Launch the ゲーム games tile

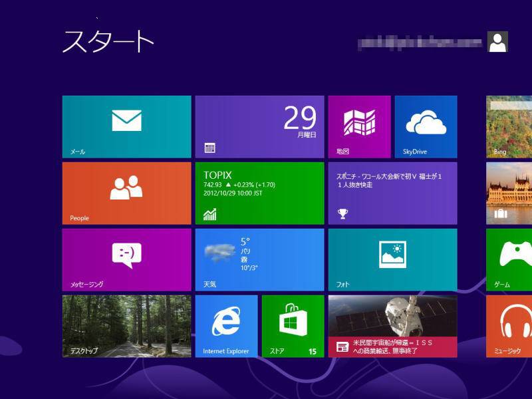point(509,259)
